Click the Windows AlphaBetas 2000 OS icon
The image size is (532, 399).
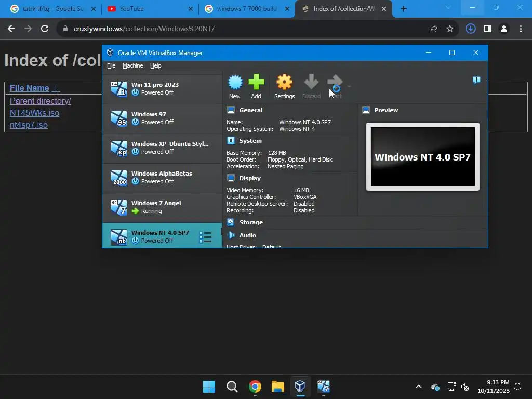click(x=119, y=178)
